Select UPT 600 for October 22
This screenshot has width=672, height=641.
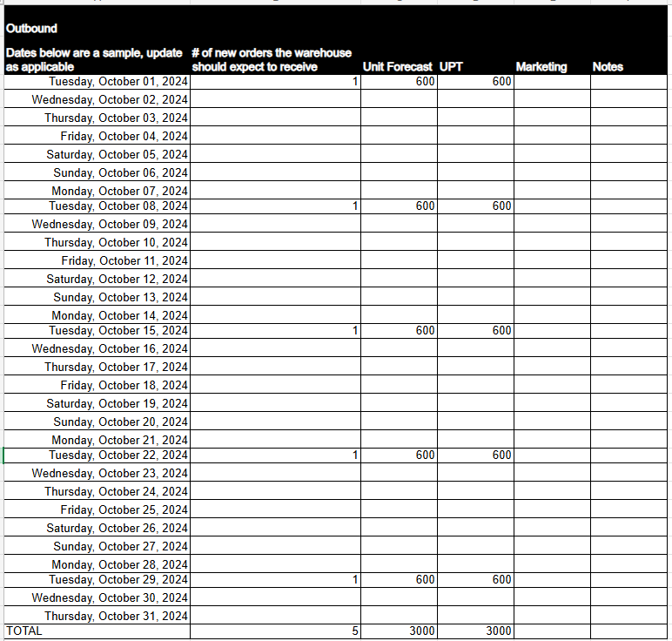[476, 455]
